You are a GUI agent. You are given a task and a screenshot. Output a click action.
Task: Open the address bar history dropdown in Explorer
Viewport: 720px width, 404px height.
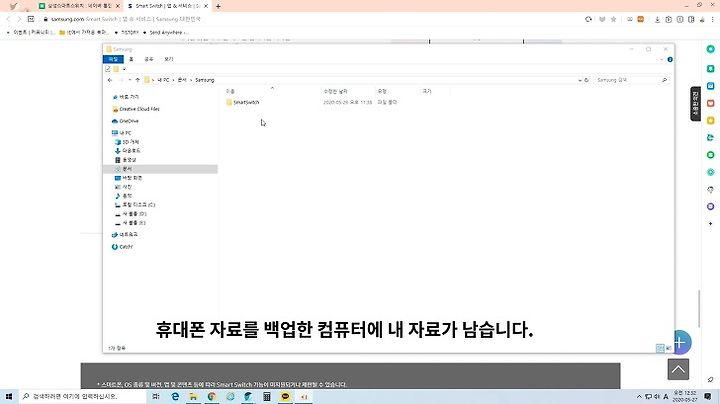pyautogui.click(x=580, y=80)
